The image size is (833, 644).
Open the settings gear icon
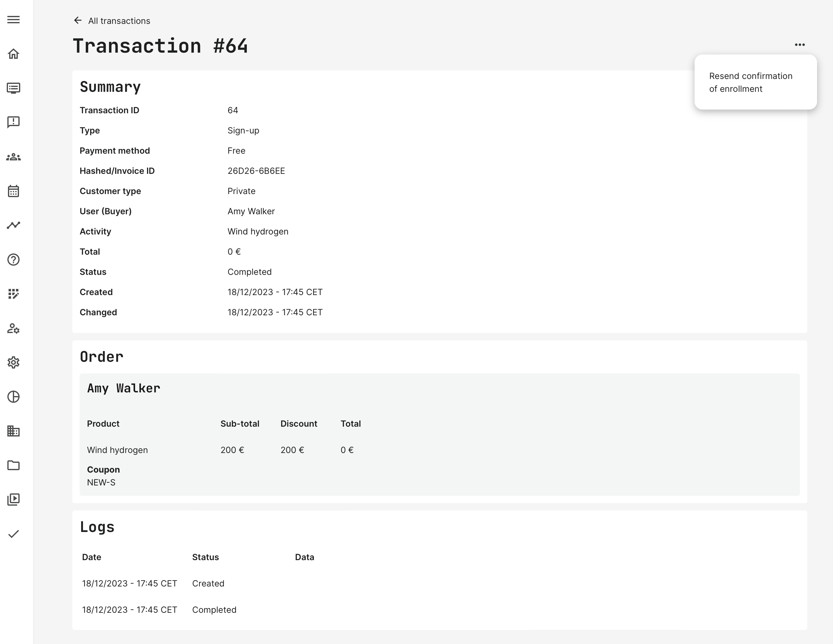pos(13,362)
